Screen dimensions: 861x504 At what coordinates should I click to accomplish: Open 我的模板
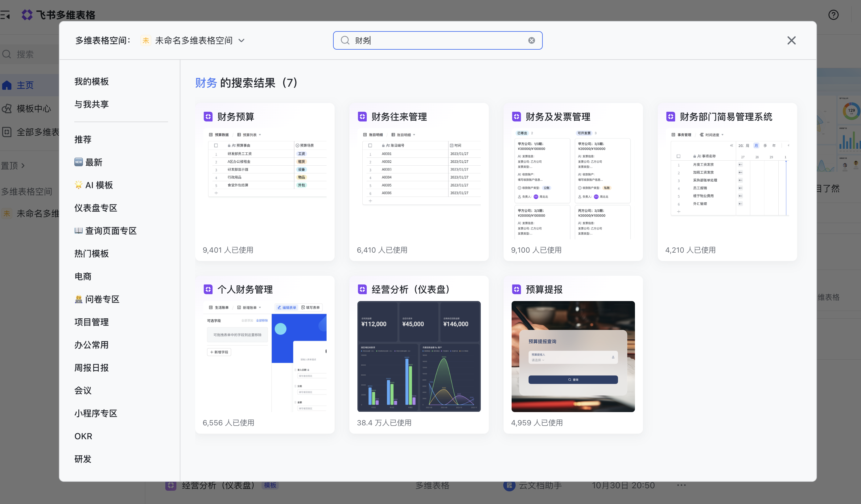click(91, 81)
